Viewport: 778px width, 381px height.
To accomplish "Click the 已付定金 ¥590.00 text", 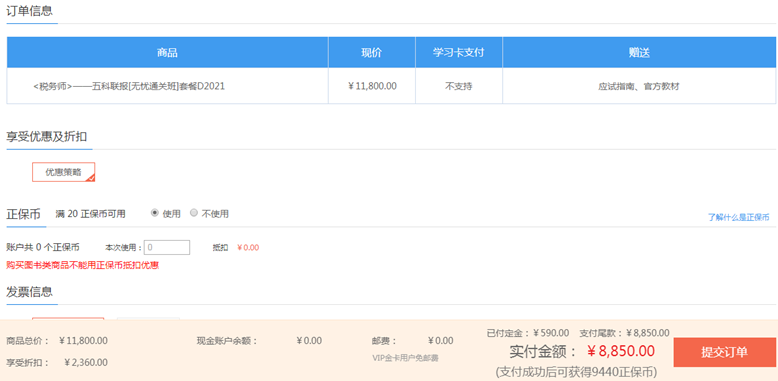I will tap(528, 332).
